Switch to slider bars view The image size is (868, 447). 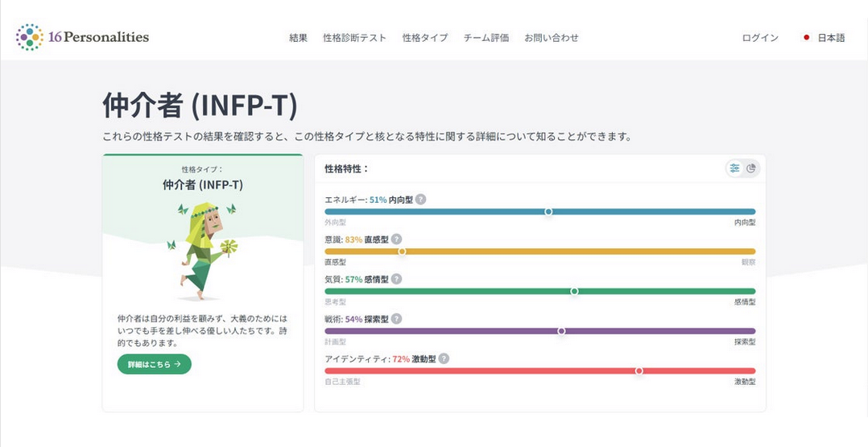point(734,168)
